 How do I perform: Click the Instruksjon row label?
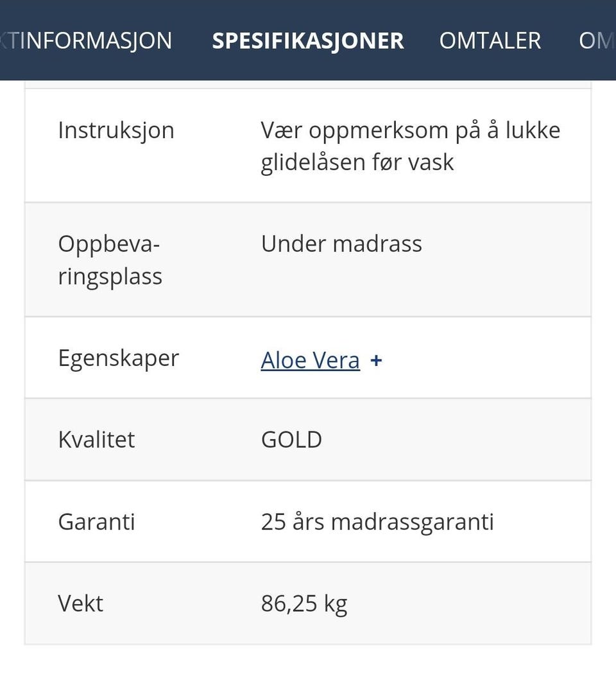pyautogui.click(x=116, y=130)
